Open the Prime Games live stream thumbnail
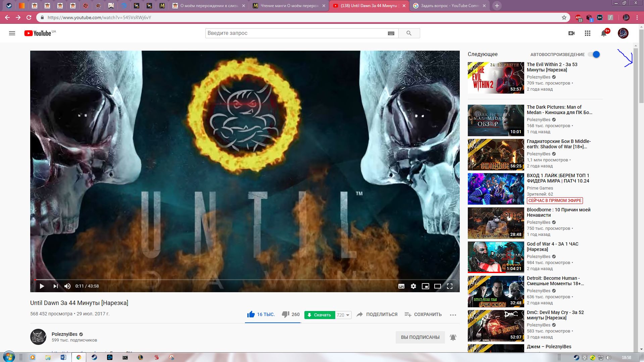The width and height of the screenshot is (644, 362). pos(496,189)
